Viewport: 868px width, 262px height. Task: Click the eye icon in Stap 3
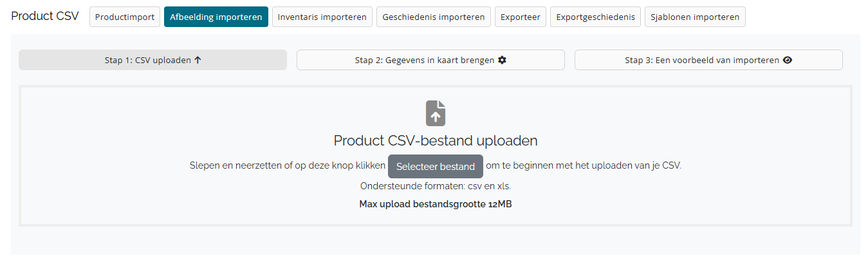pos(787,60)
